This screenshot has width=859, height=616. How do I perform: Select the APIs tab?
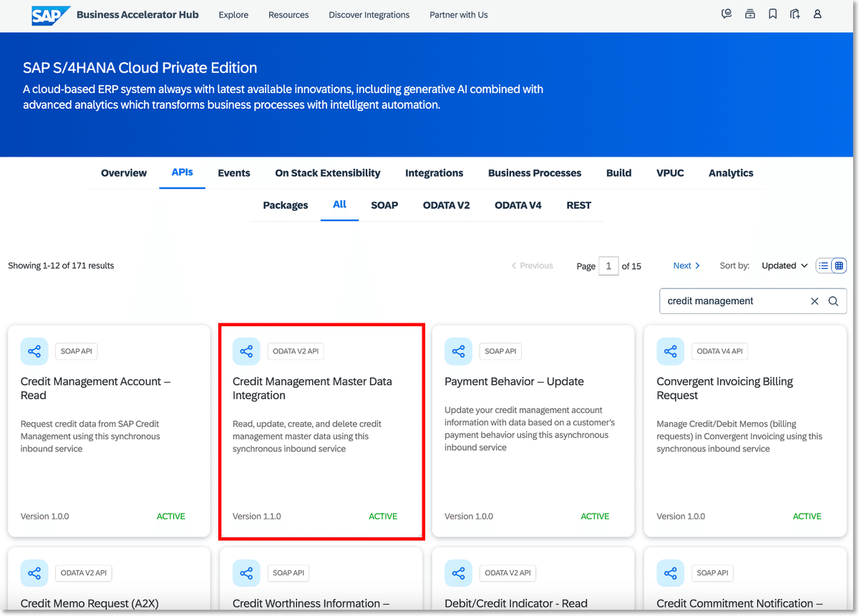pyautogui.click(x=183, y=172)
